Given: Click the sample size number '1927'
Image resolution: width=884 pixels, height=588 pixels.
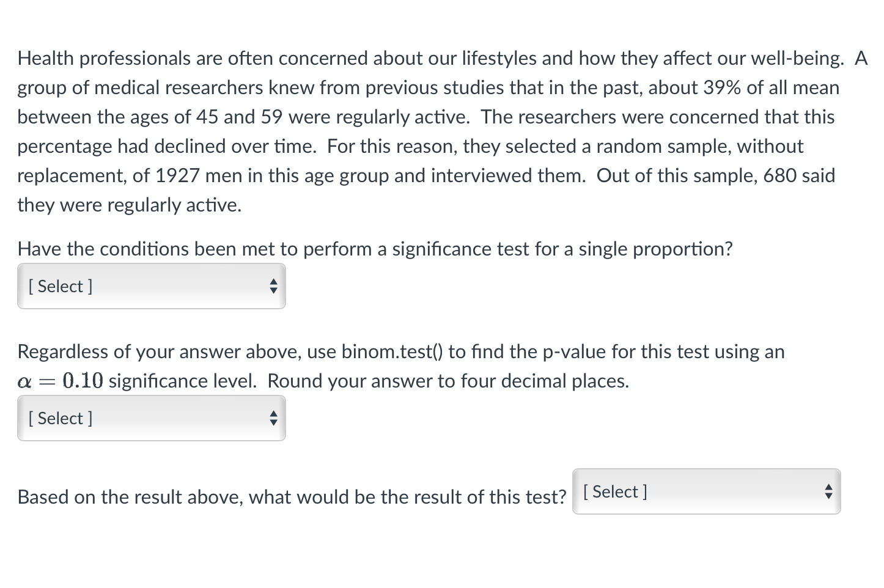Looking at the screenshot, I should (x=177, y=176).
